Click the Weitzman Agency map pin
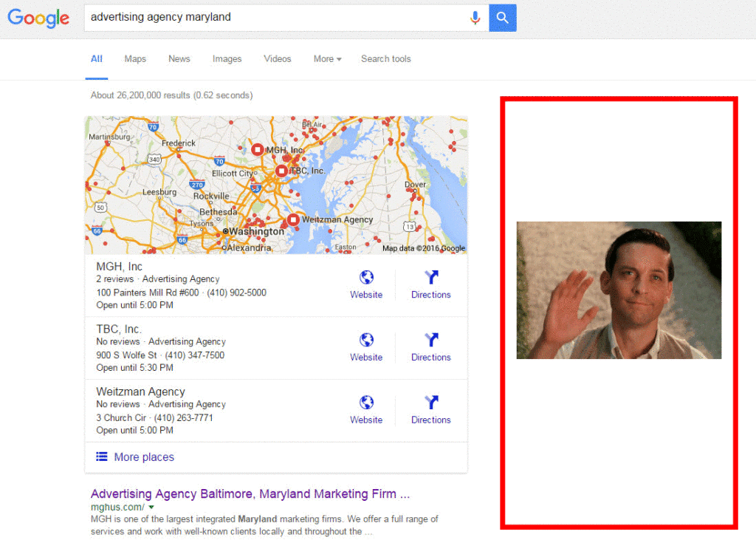 (293, 219)
